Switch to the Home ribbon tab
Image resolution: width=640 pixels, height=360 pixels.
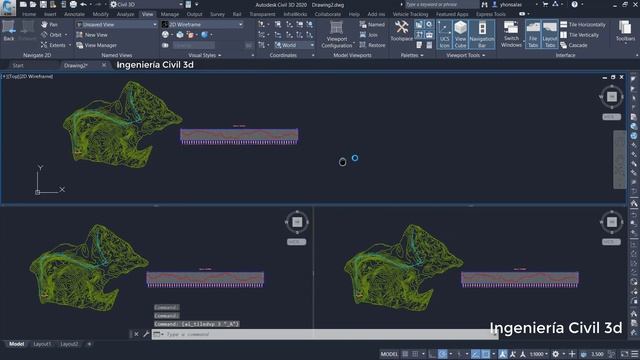[29, 14]
